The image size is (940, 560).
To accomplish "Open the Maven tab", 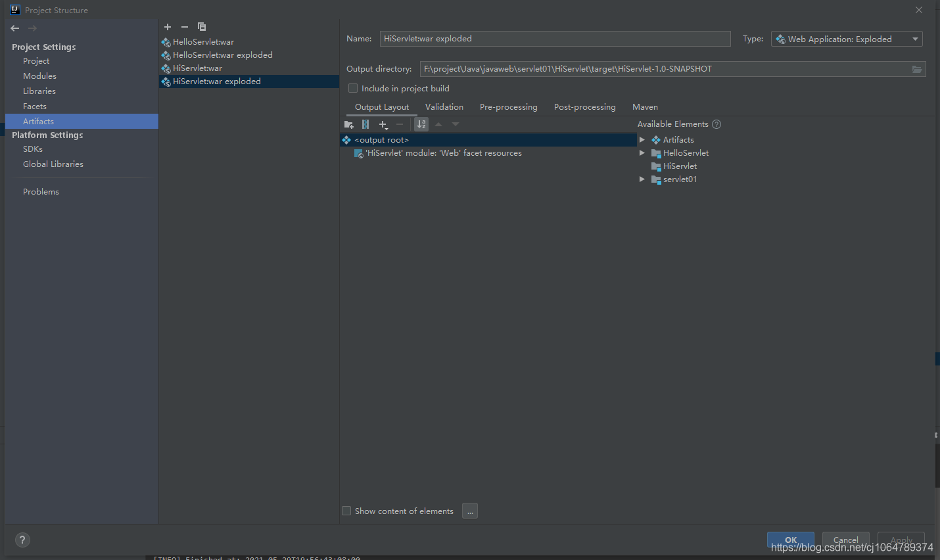I will point(645,107).
